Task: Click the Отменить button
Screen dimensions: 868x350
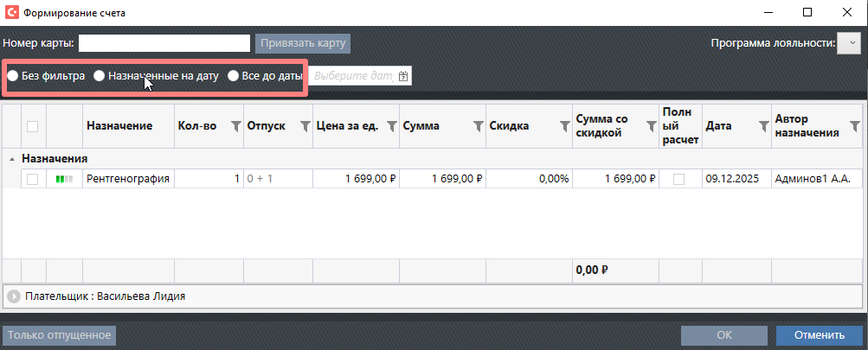Action: pyautogui.click(x=820, y=335)
